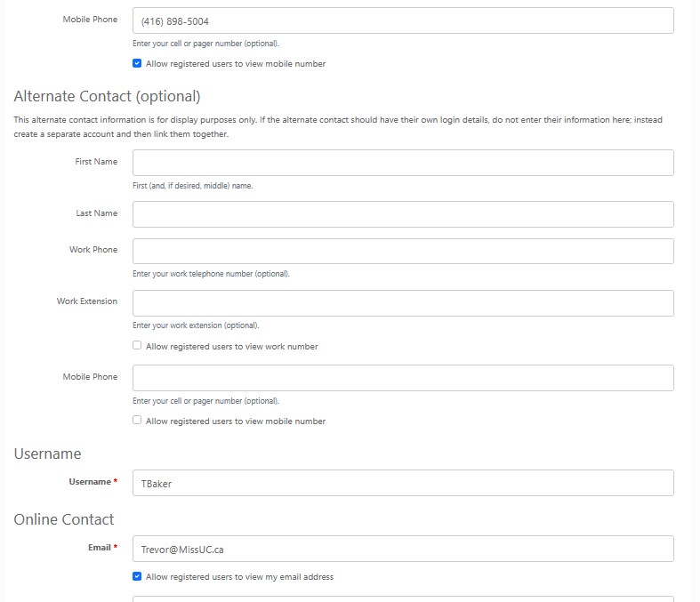The image size is (700, 602).
Task: Click the empty alternate Mobile Phone field
Action: click(402, 378)
